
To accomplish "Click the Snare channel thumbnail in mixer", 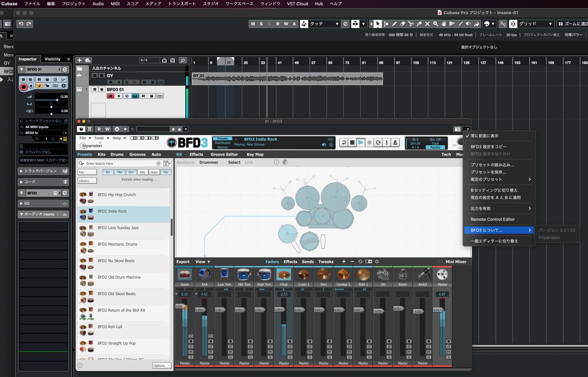I will (184, 274).
